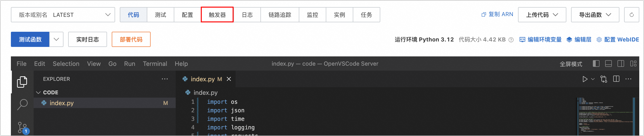644x136 pixels.
Task: Click the help question mark near code size
Action: (x=511, y=40)
